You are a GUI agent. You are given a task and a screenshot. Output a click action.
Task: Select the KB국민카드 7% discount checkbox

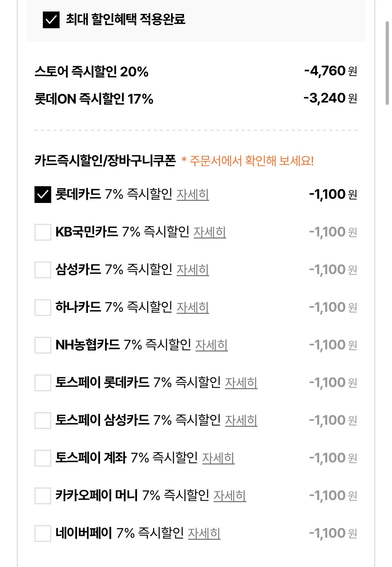[x=43, y=232]
